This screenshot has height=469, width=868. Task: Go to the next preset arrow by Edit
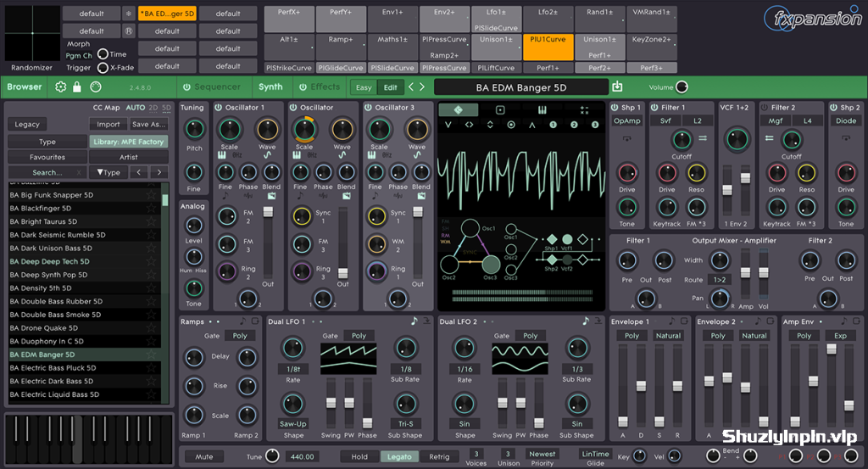point(422,87)
